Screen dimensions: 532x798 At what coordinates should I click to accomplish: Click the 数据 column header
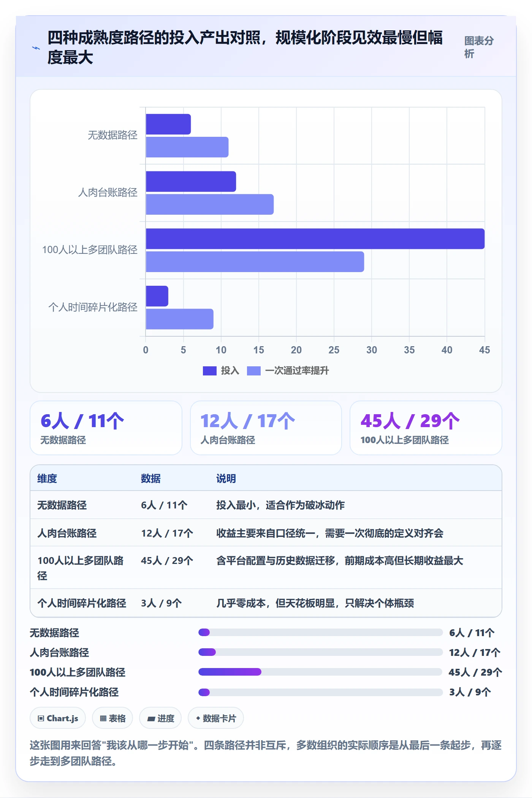[151, 478]
